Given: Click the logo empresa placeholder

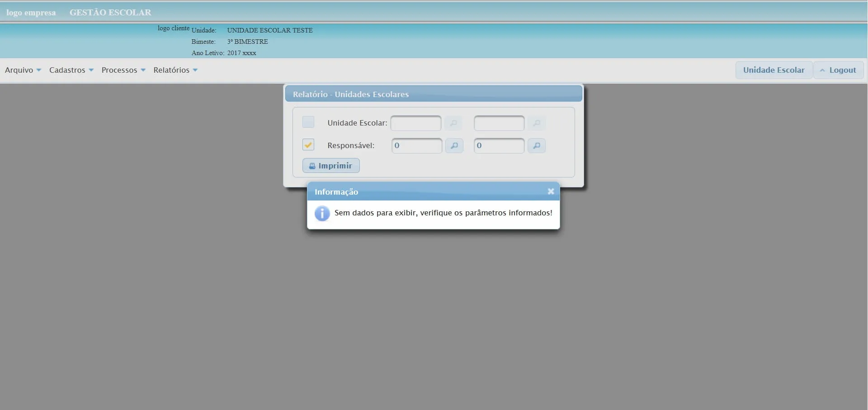Looking at the screenshot, I should coord(31,13).
